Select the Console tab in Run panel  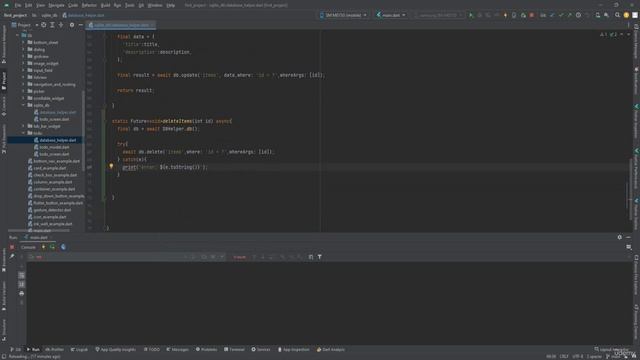coord(28,247)
